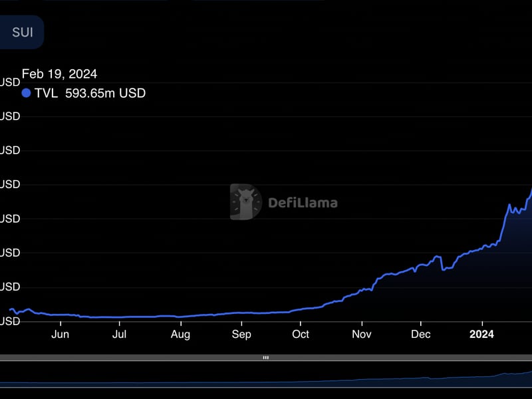
Task: Expand the 2024 axis label section
Action: (481, 334)
